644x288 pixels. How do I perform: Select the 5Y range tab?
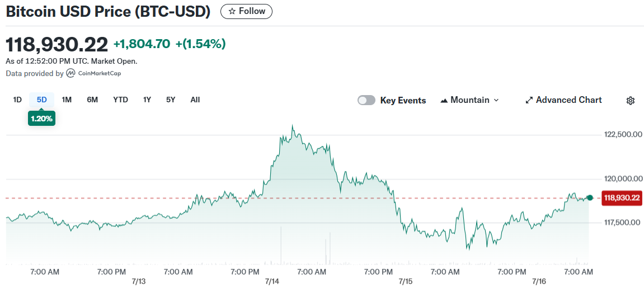(171, 100)
